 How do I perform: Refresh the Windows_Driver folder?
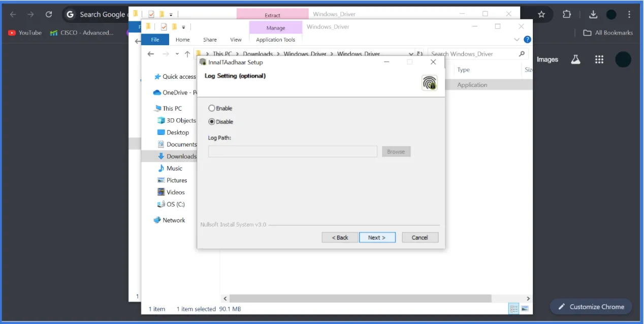420,54
